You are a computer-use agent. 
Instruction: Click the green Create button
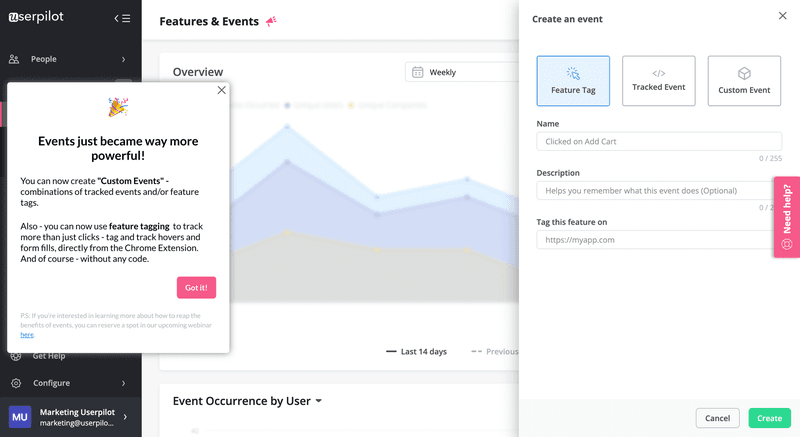pos(769,418)
